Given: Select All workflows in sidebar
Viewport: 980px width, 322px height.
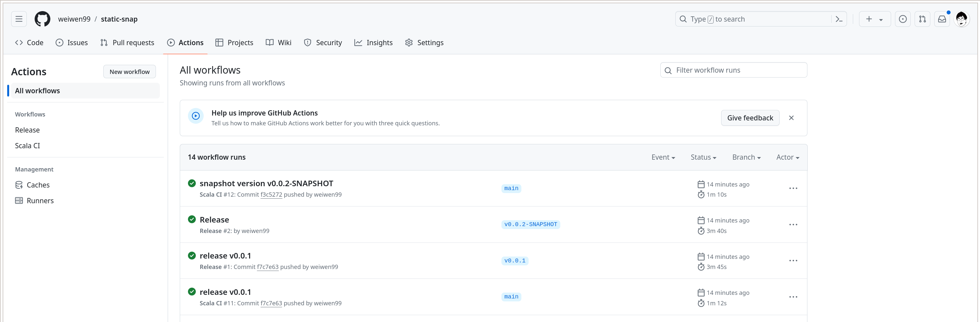Looking at the screenshot, I should coord(85,91).
